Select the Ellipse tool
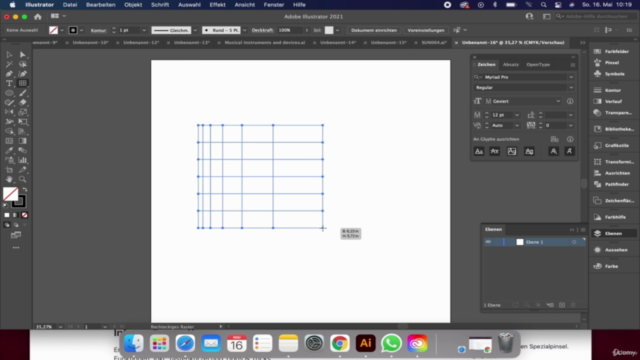Viewport: 640px width, 360px height. [9, 93]
